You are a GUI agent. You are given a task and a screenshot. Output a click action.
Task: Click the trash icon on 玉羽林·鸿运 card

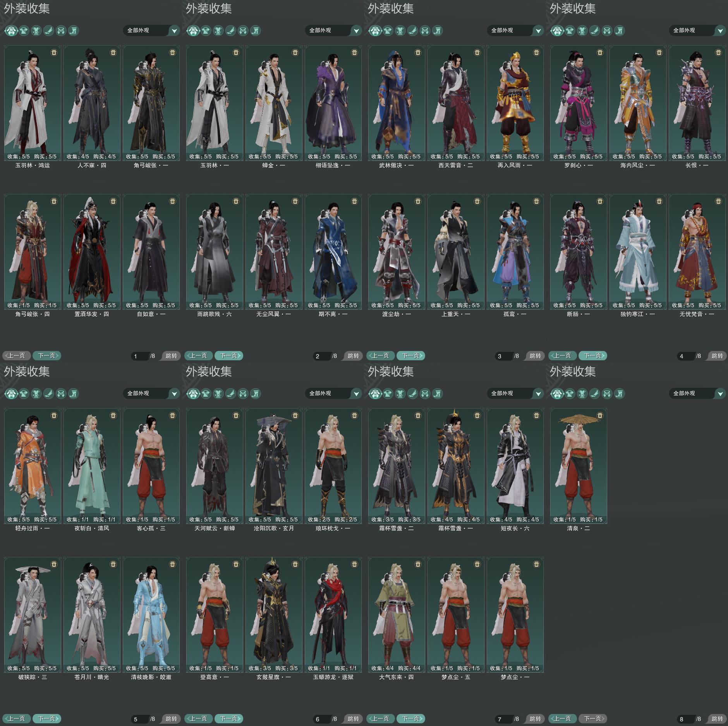click(x=54, y=52)
